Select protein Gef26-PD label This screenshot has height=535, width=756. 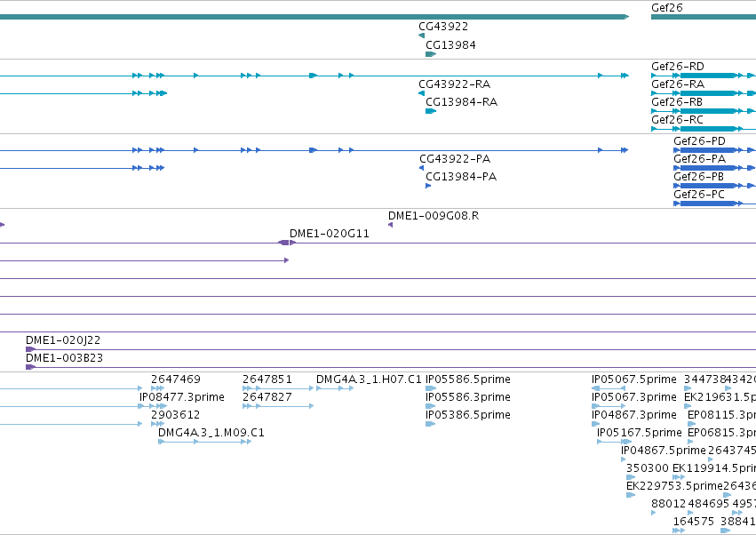[699, 141]
